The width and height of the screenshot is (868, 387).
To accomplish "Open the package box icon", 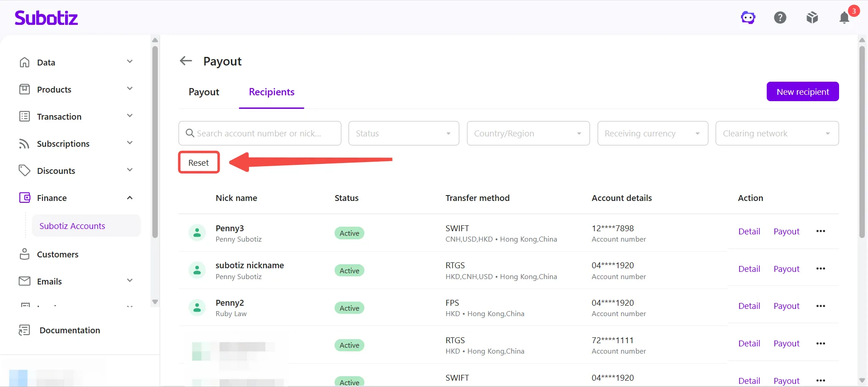I will (812, 18).
